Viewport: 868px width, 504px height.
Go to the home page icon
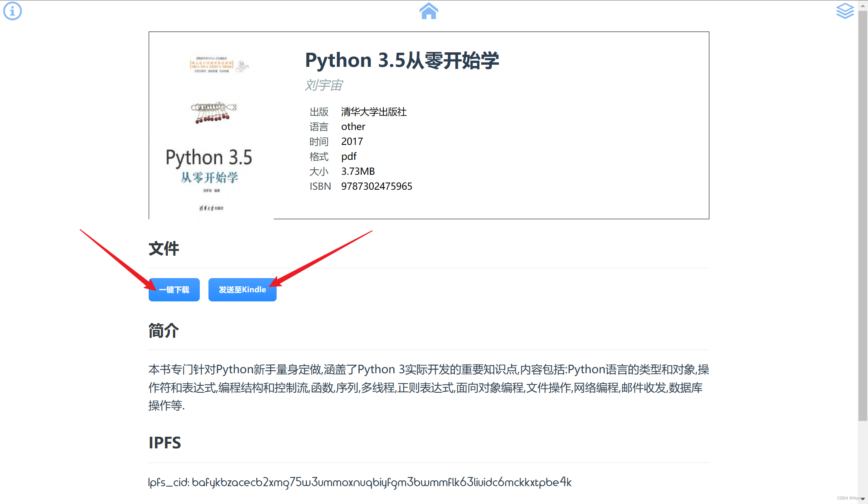(x=429, y=11)
